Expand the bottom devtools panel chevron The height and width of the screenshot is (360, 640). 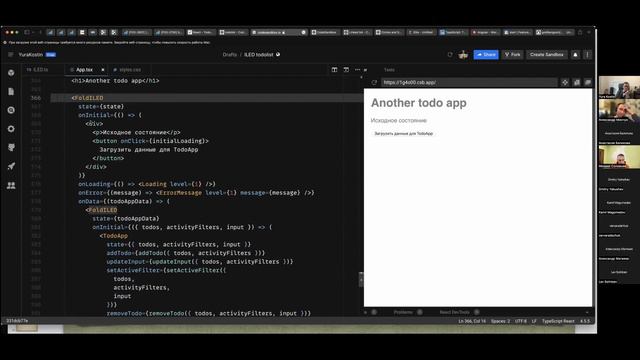tap(587, 312)
